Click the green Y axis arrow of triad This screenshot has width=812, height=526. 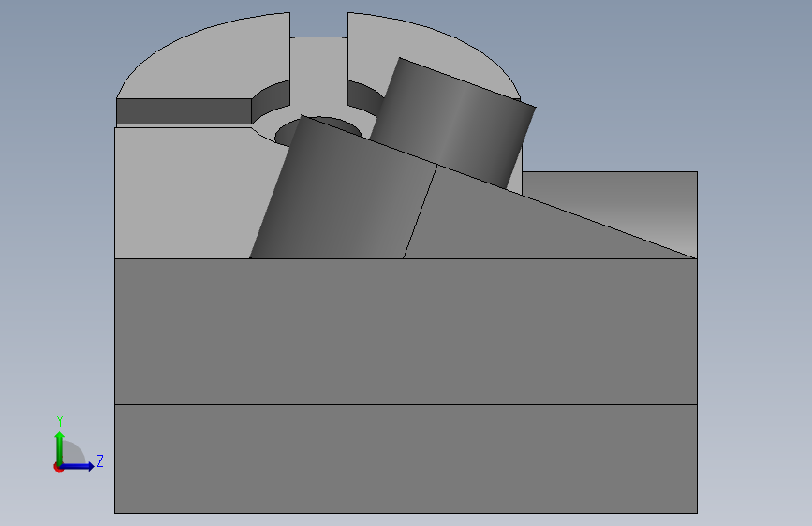[60, 447]
